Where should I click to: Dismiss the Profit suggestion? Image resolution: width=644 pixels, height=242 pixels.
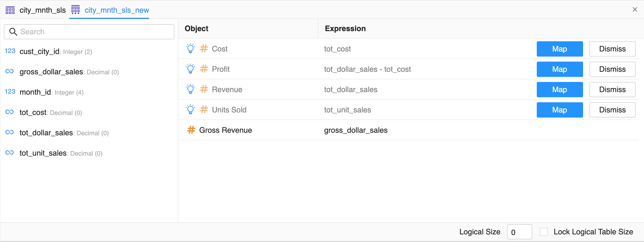(x=612, y=69)
